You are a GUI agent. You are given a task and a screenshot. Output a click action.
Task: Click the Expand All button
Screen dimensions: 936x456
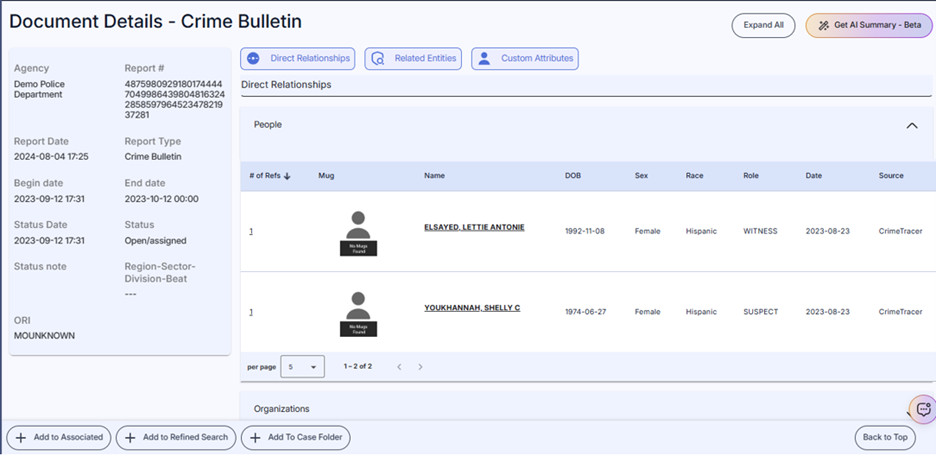tap(763, 26)
